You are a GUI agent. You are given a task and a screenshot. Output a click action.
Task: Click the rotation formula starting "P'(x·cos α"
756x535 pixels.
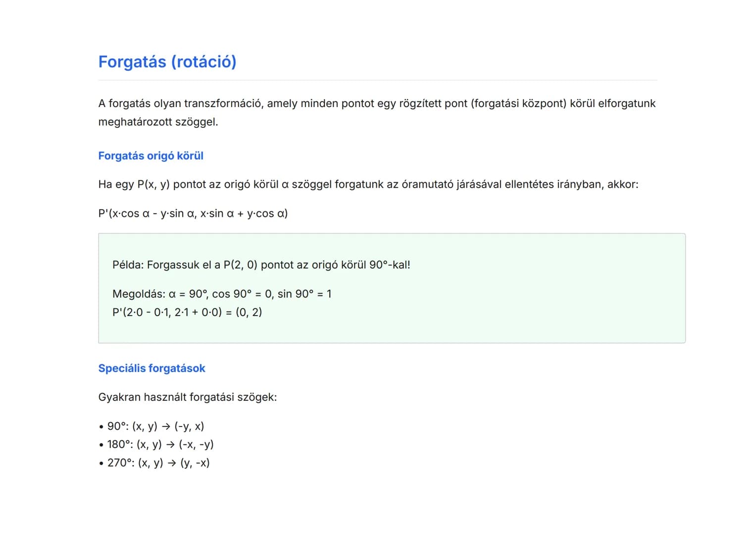click(x=193, y=214)
